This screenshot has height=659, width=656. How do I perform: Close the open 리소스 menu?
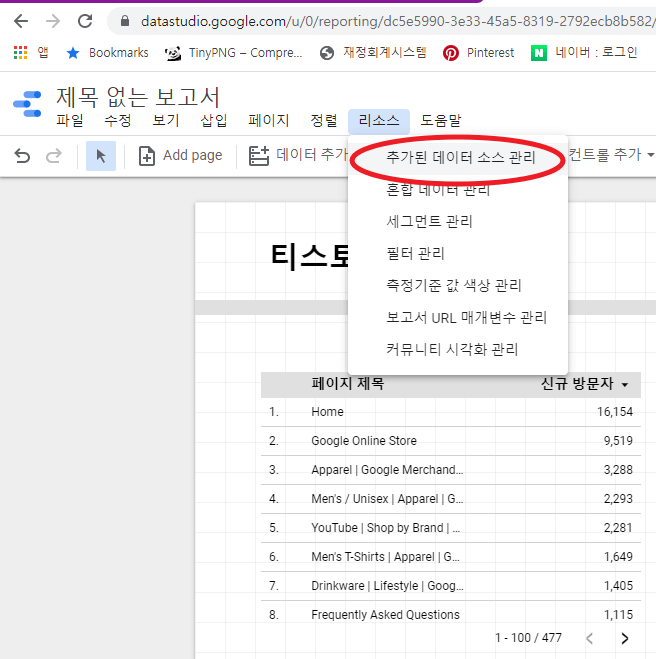click(x=379, y=121)
